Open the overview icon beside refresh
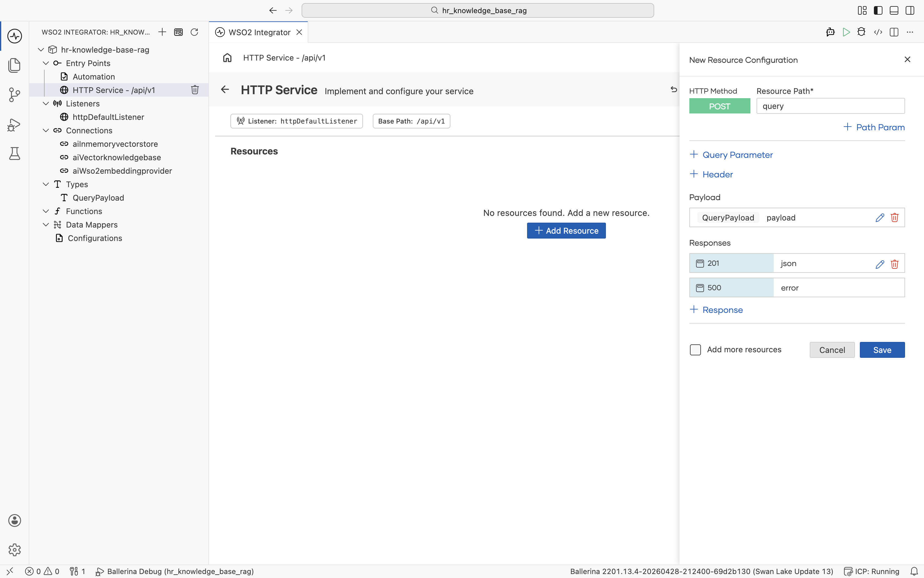 178,32
